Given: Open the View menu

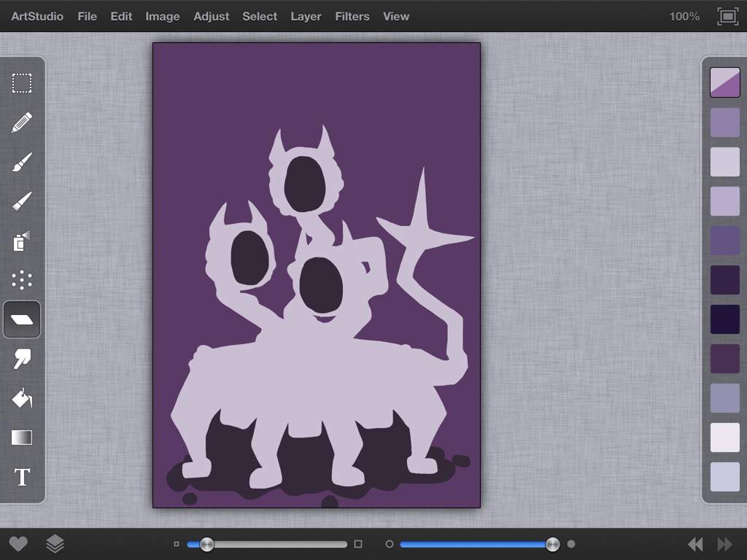Looking at the screenshot, I should pyautogui.click(x=396, y=16).
